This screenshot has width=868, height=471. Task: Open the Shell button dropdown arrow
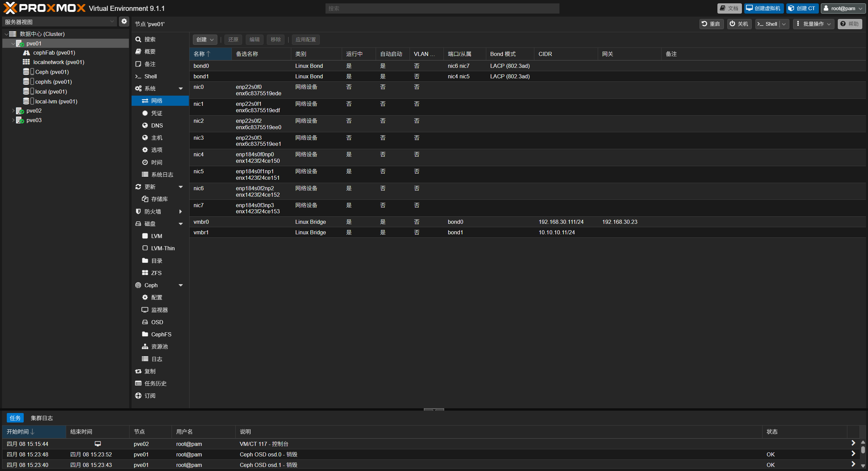click(x=784, y=24)
